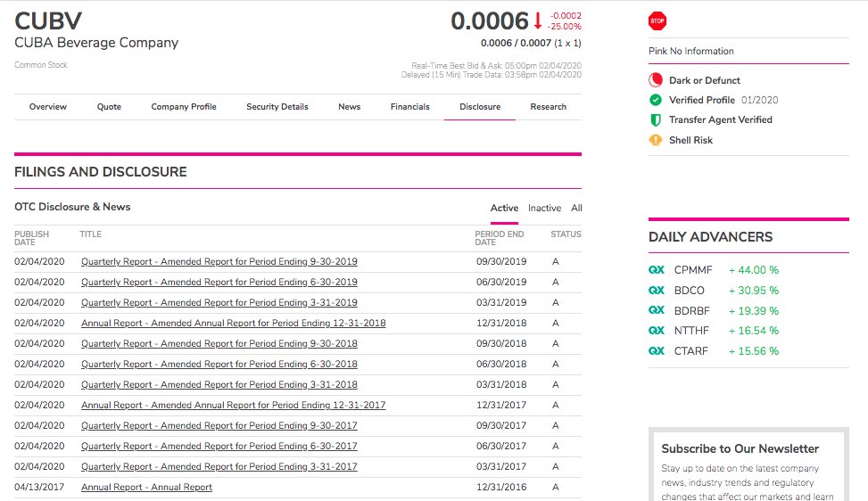Click the red STOP sign icon

657,21
